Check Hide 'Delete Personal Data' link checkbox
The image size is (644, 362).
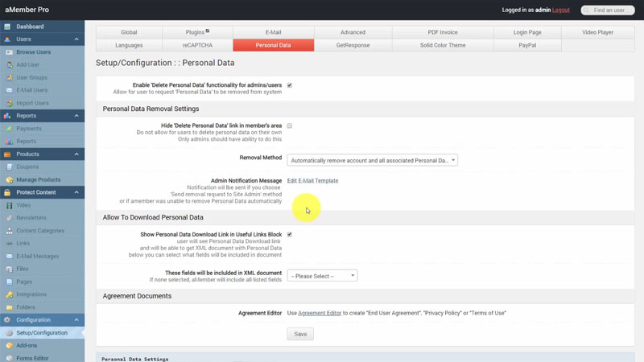pos(290,126)
